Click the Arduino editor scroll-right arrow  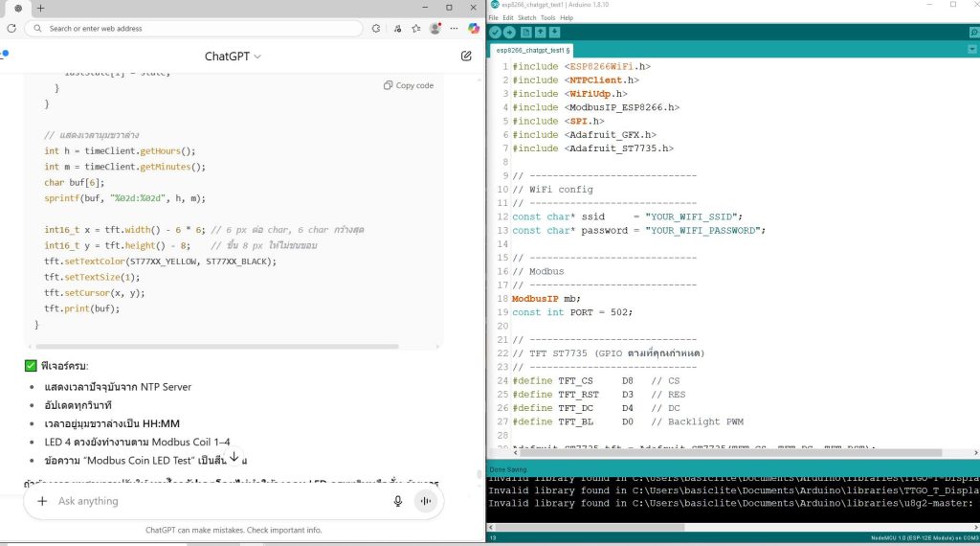[x=975, y=452]
